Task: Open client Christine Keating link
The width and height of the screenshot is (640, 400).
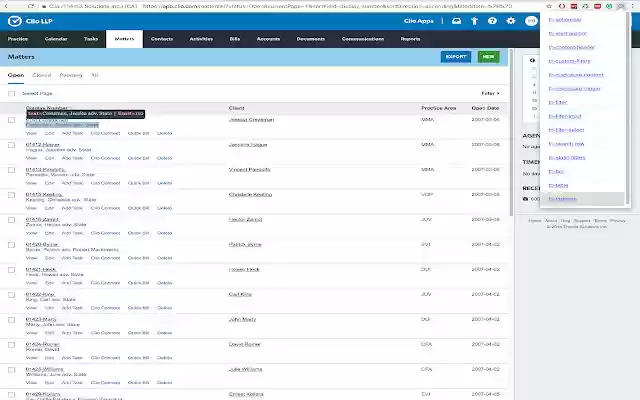Action: coord(250,195)
